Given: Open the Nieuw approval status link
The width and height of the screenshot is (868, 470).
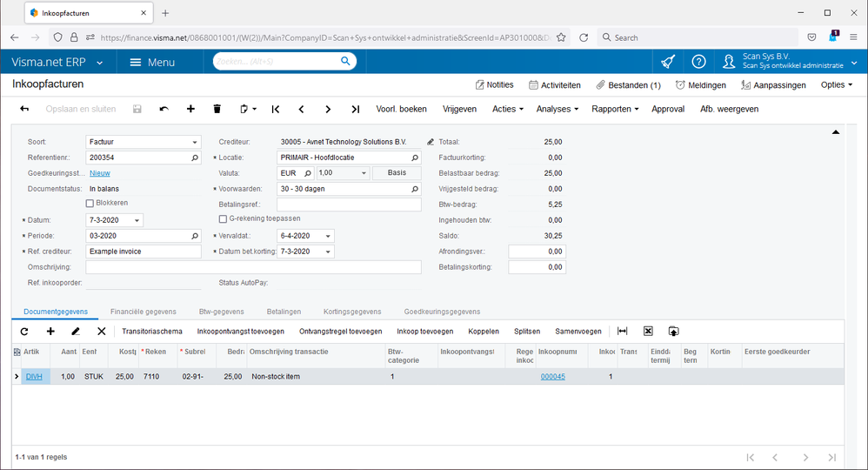Looking at the screenshot, I should 100,173.
